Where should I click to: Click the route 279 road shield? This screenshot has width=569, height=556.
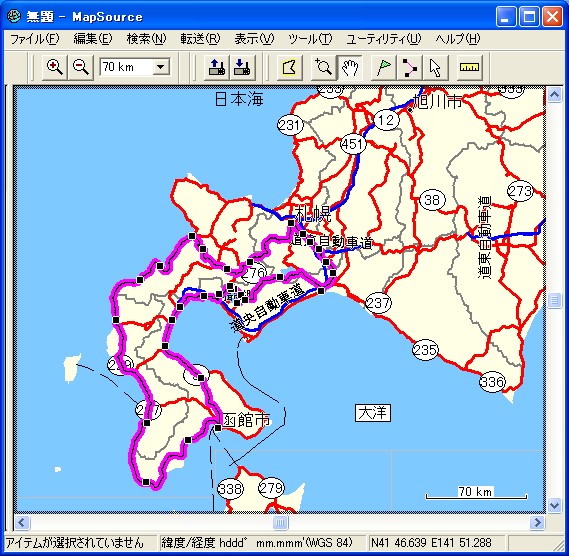tap(271, 488)
